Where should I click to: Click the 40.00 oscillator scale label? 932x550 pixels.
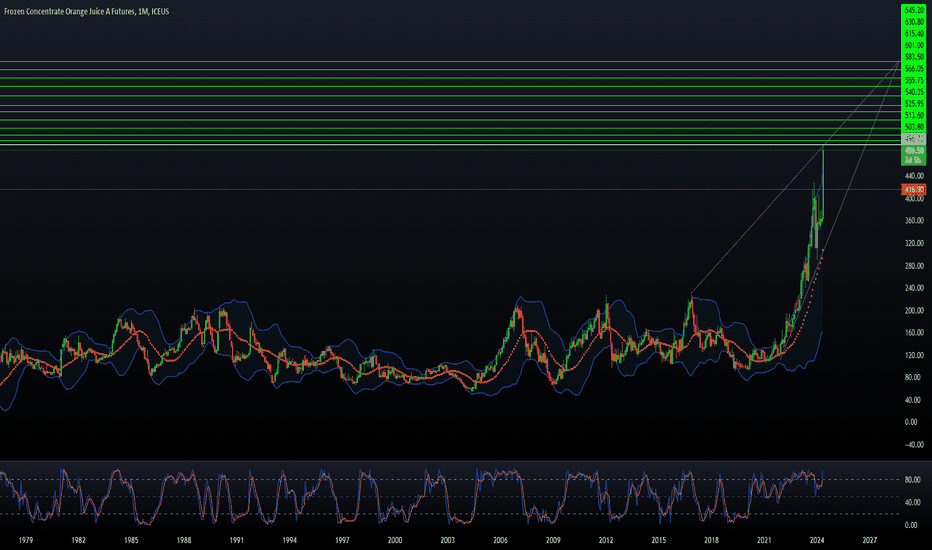914,502
